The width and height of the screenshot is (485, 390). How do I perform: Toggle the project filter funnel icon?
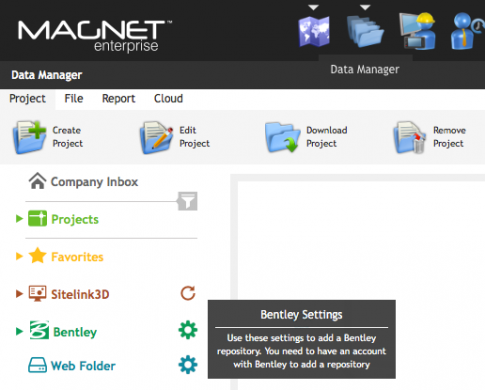[187, 201]
